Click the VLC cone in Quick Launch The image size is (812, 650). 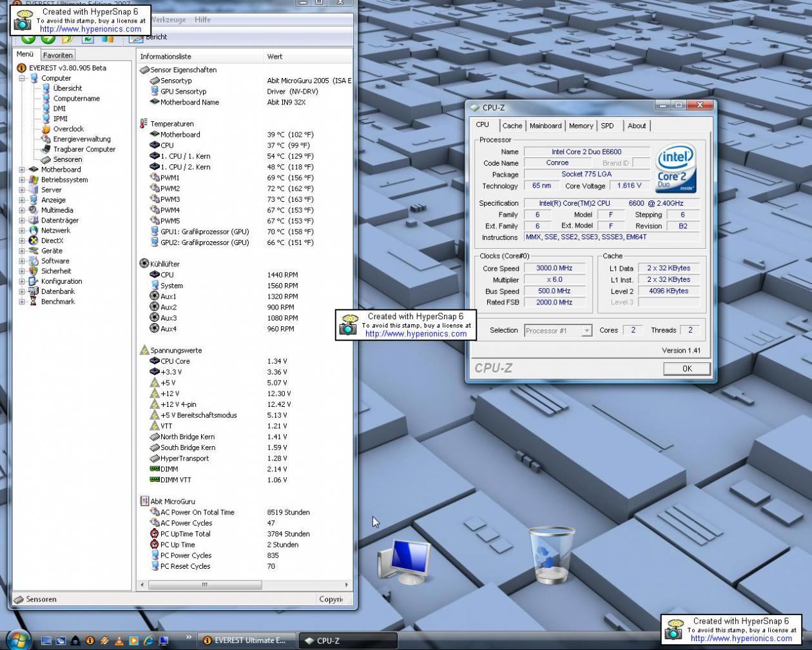click(119, 641)
